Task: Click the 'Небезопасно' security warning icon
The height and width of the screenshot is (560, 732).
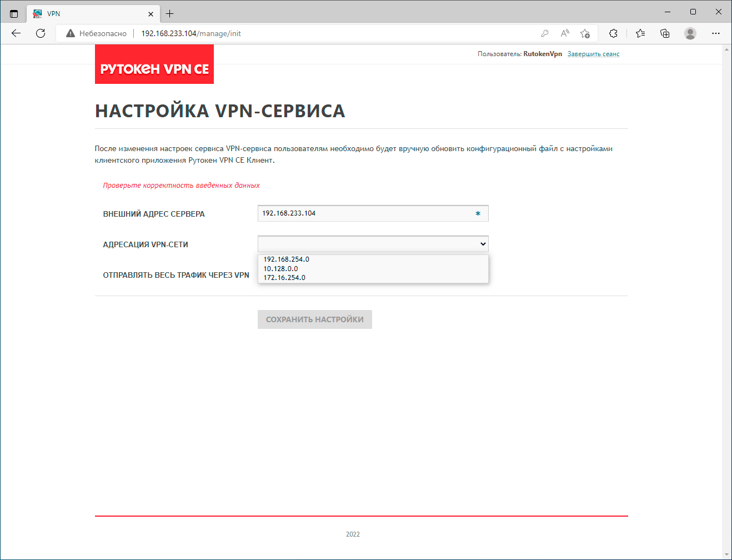Action: pyautogui.click(x=71, y=33)
